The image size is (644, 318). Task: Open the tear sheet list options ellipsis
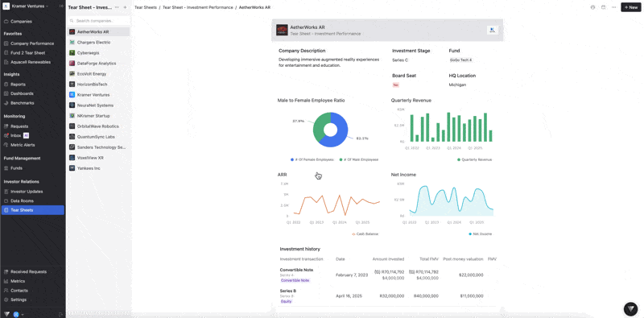(x=117, y=7)
